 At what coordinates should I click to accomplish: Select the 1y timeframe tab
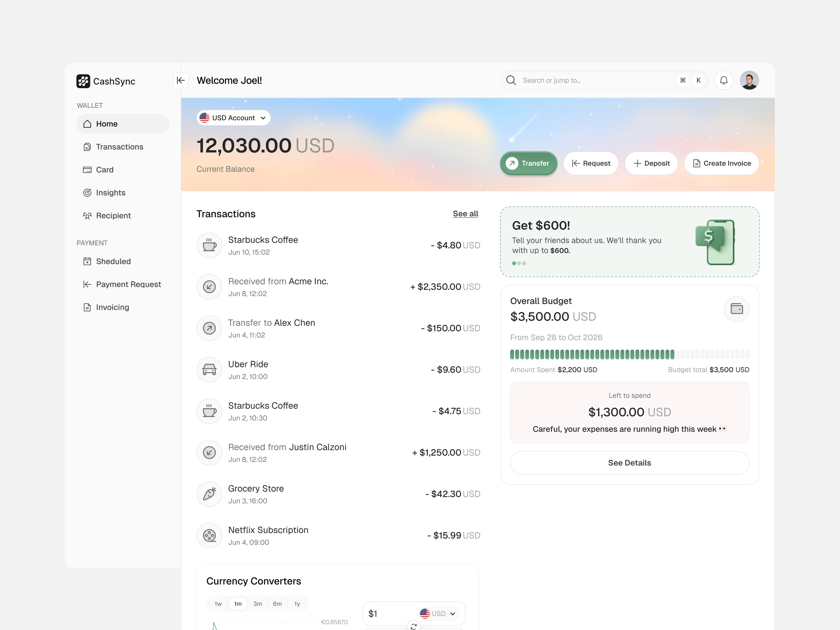tap(297, 603)
